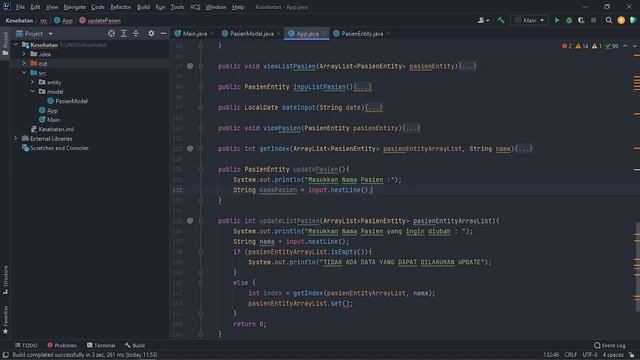Open the Help menu
This screenshot has width=640, height=360.
coord(238,7)
